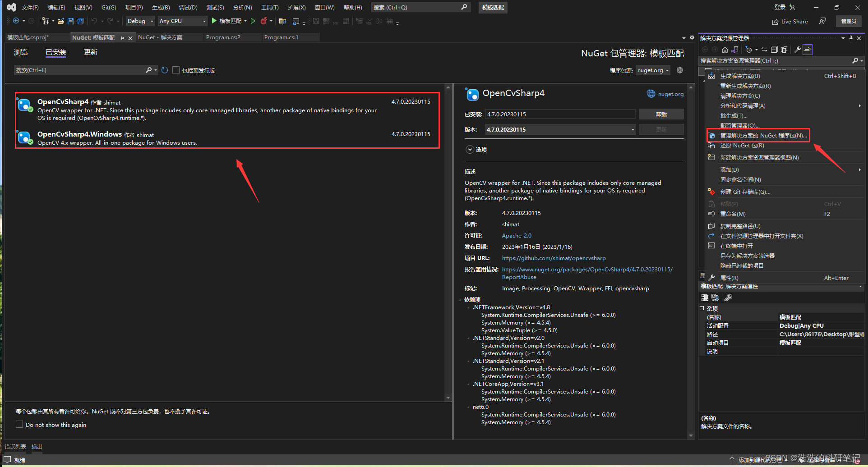Click the Hot Reload flame icon

point(263,21)
